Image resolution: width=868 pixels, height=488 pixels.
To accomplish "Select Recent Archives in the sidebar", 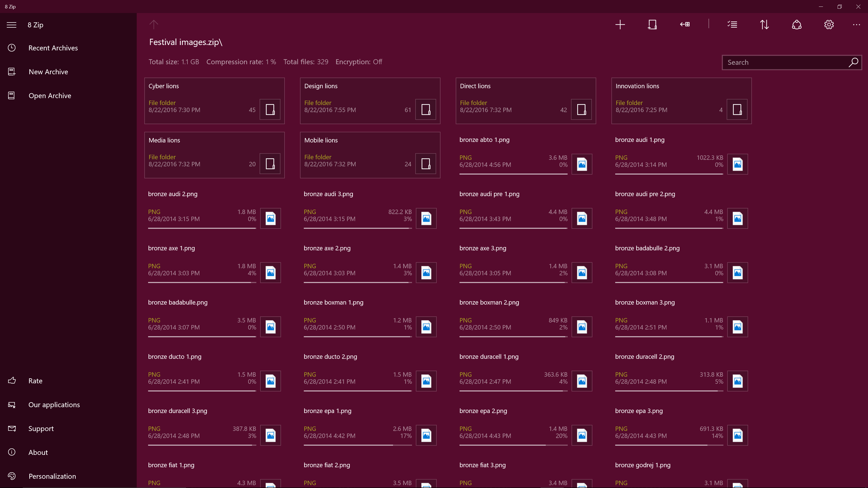I will tap(53, 48).
